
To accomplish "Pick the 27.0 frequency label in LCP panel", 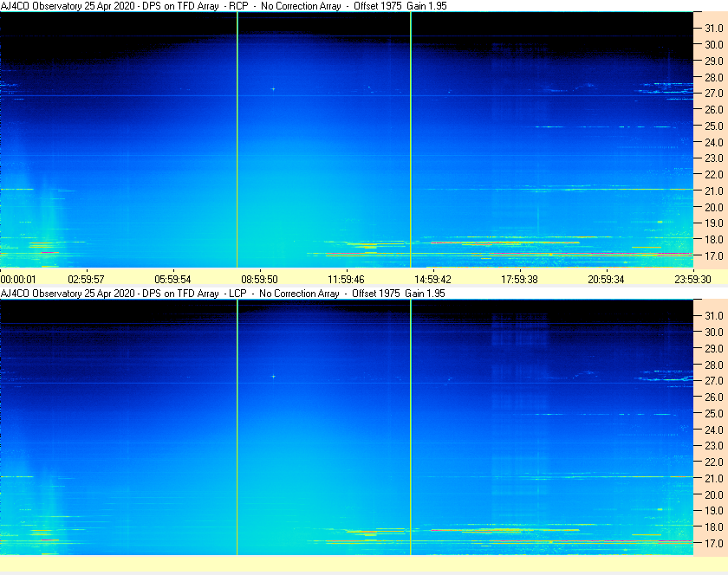I will coord(714,380).
